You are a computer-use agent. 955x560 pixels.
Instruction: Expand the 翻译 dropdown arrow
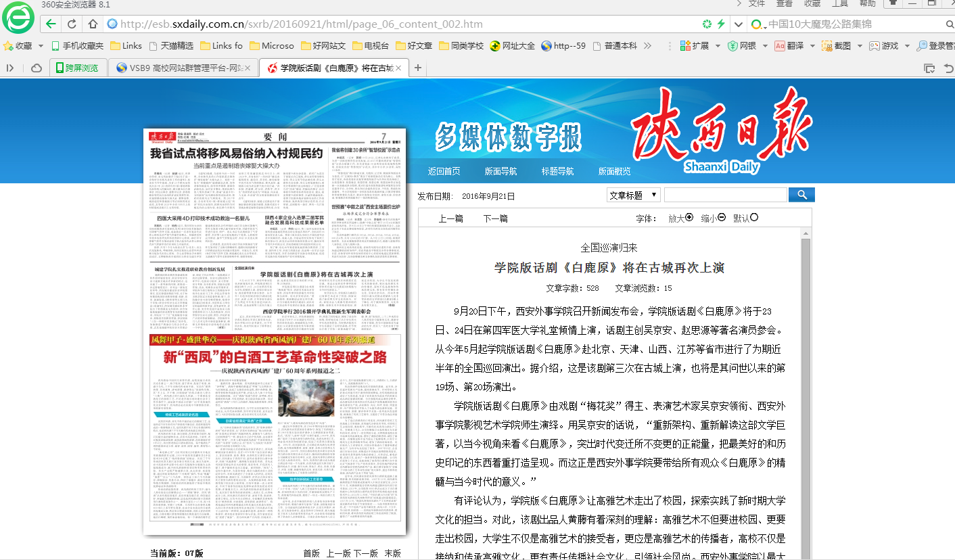coord(812,46)
